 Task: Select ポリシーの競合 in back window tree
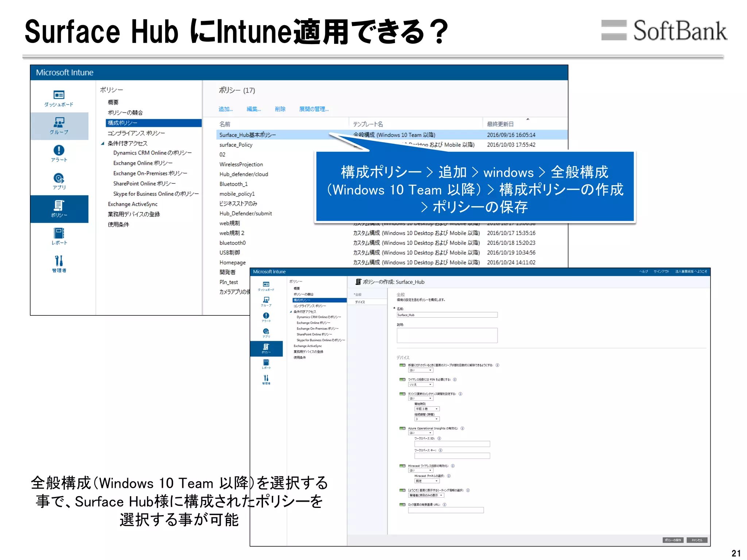click(x=125, y=113)
